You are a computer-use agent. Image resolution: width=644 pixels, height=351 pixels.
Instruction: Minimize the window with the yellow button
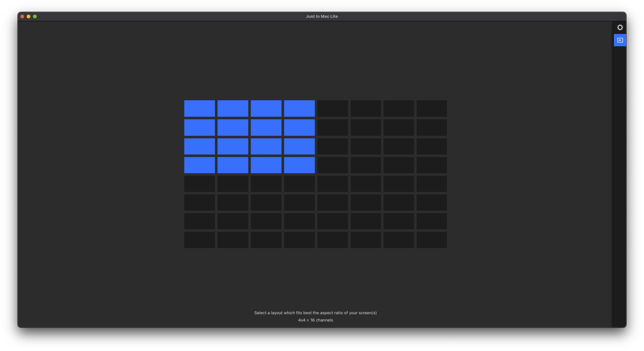[29, 16]
